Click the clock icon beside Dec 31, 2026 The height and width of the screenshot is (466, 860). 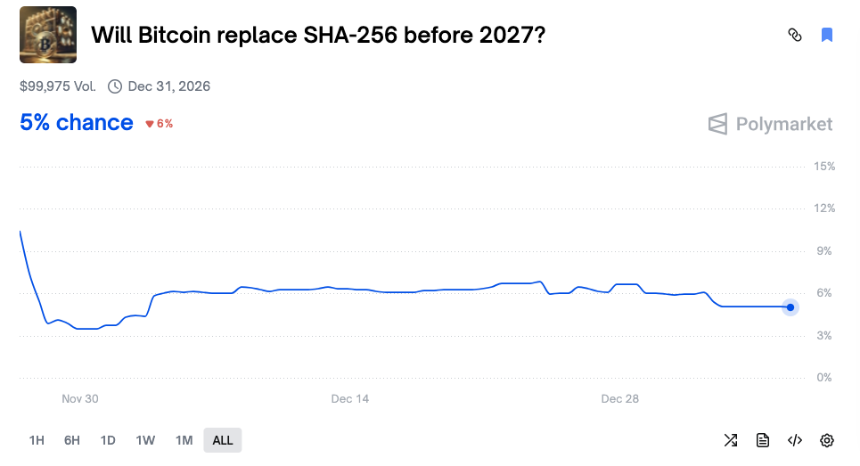click(x=115, y=86)
